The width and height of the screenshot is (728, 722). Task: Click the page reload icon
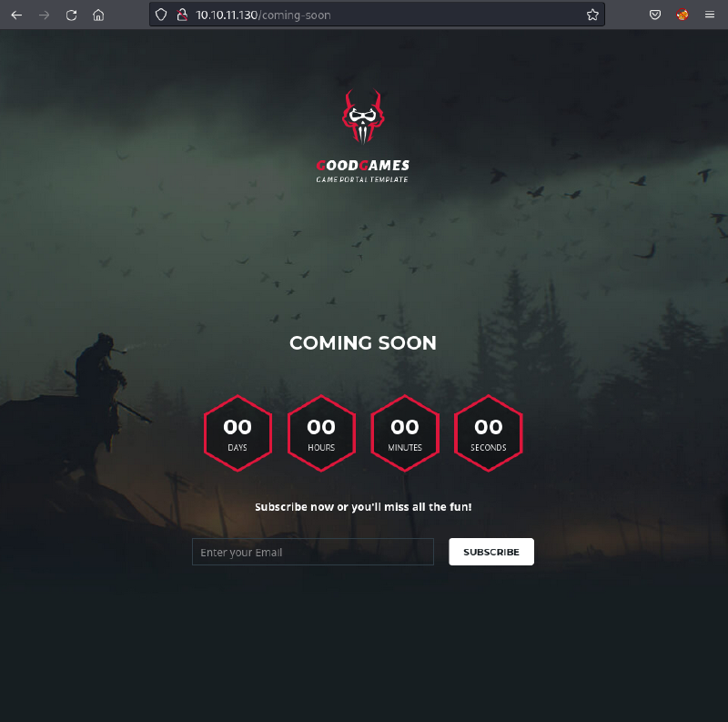[71, 15]
